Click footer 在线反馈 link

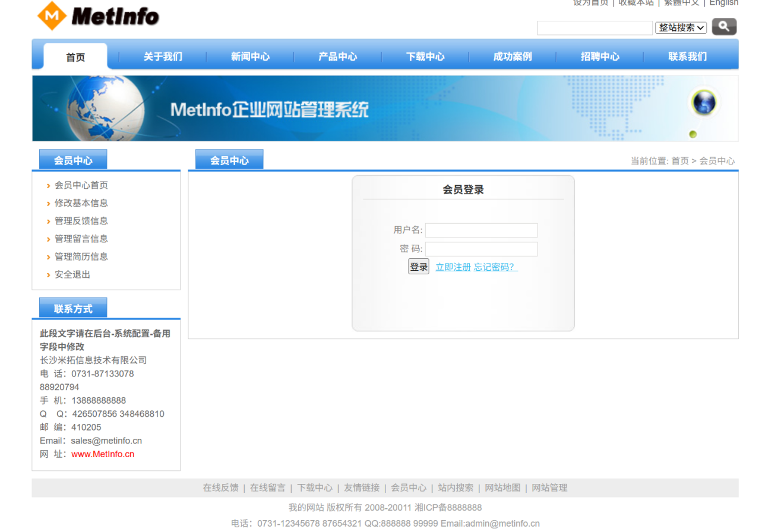(220, 487)
